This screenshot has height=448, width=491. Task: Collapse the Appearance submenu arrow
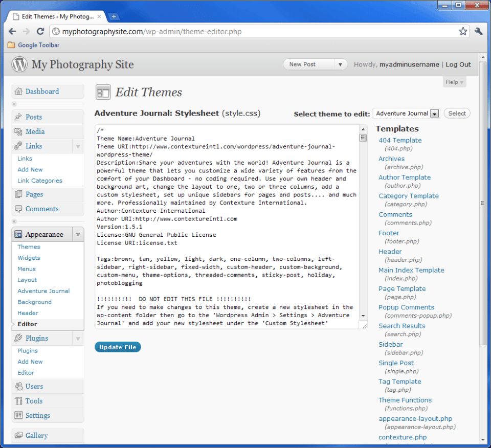(78, 234)
